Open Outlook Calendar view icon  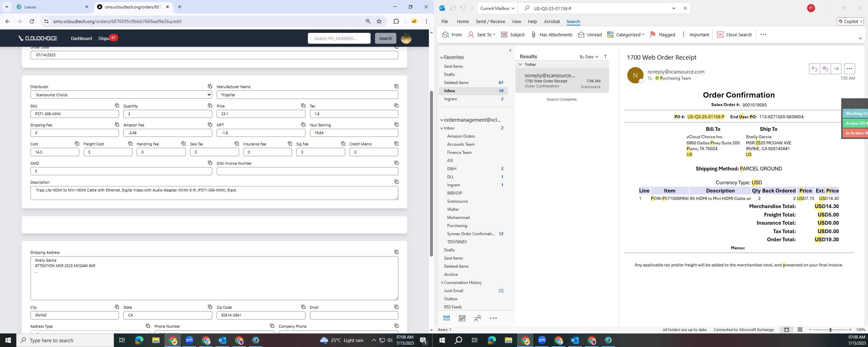[462, 318]
